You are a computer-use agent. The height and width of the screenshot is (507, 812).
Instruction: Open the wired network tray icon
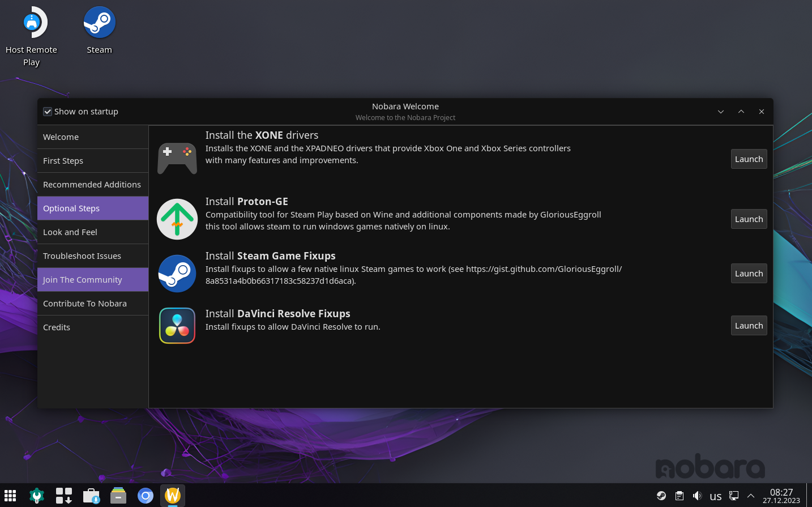pyautogui.click(x=734, y=496)
